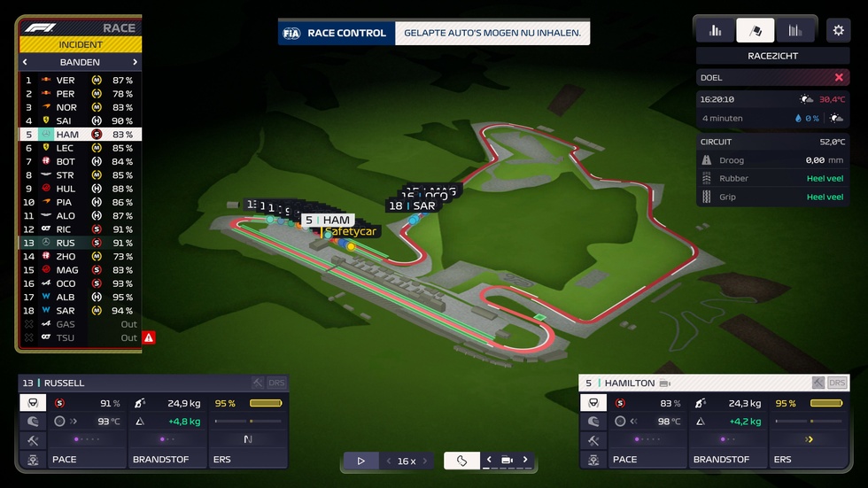
Task: Click wrench icon in Hamilton's header
Action: tap(818, 383)
